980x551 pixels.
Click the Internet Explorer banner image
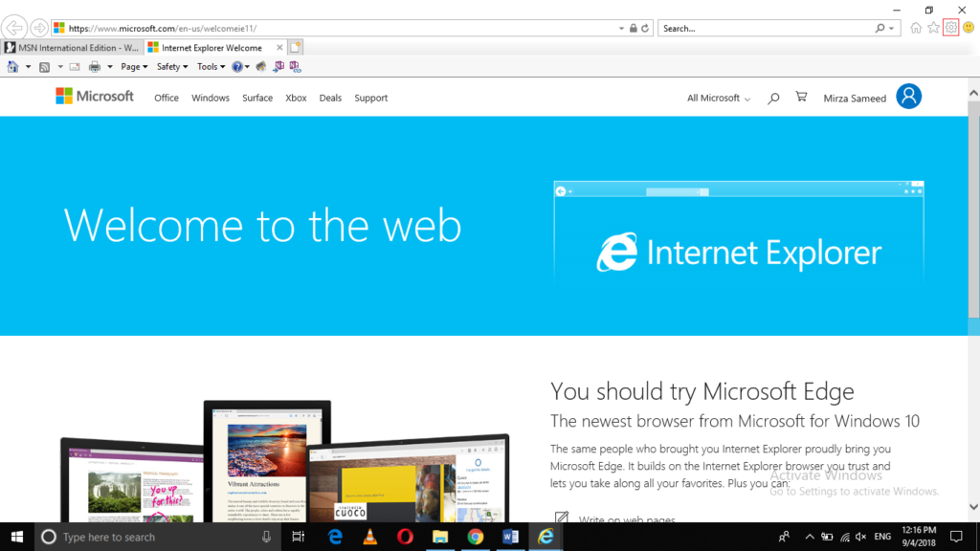tap(739, 232)
